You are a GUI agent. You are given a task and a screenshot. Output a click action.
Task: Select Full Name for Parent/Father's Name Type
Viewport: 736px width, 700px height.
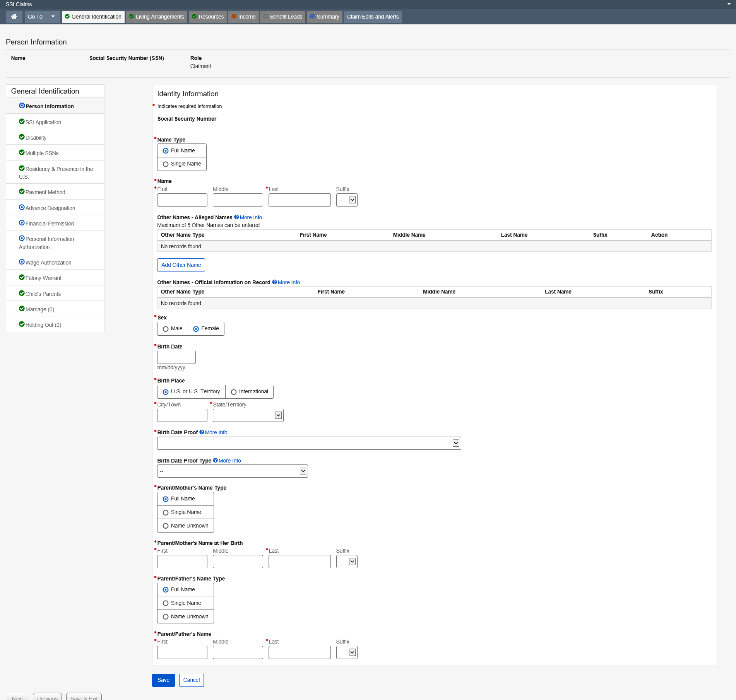pos(166,590)
